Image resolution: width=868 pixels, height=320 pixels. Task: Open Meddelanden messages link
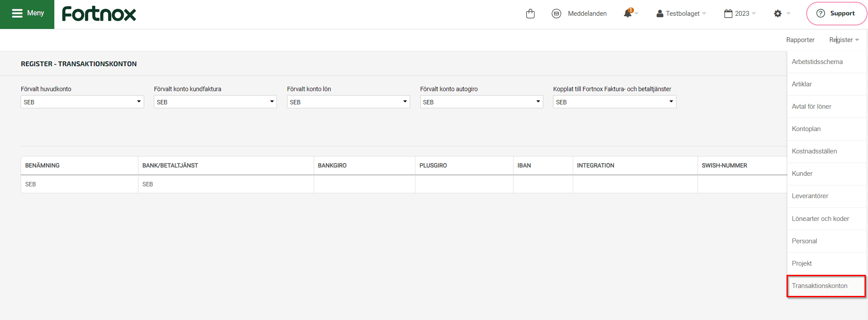coord(587,14)
